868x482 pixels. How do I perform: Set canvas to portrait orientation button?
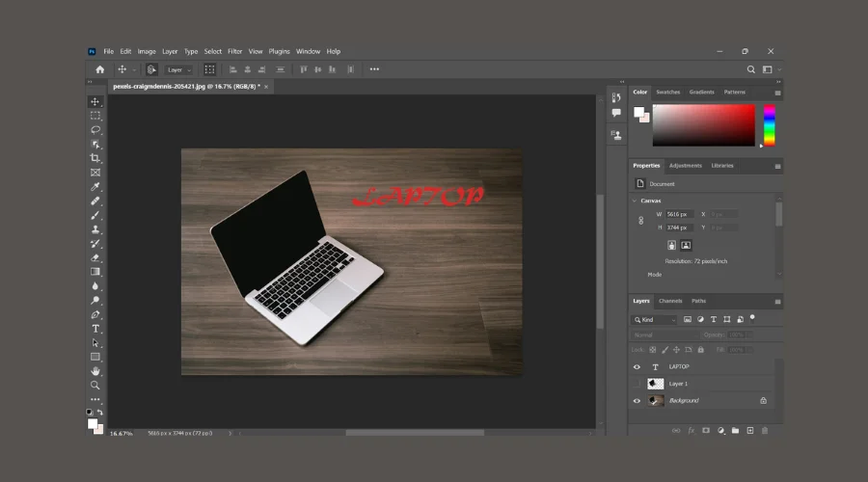(x=671, y=245)
